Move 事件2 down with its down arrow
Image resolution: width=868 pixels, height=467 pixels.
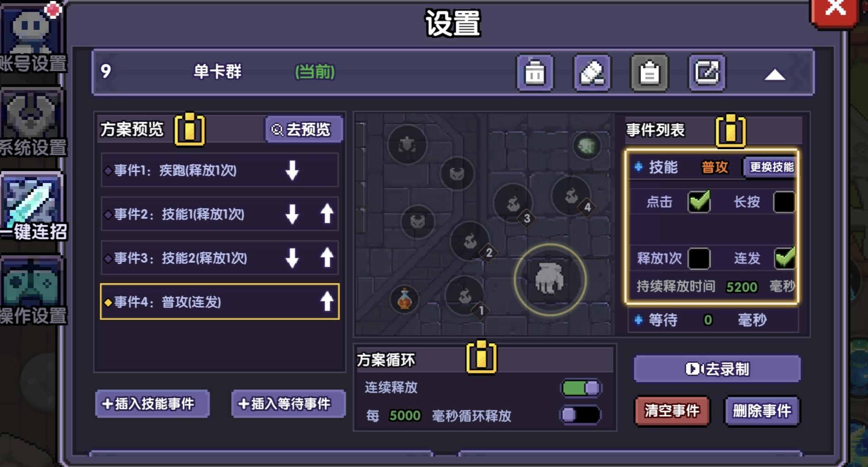292,214
